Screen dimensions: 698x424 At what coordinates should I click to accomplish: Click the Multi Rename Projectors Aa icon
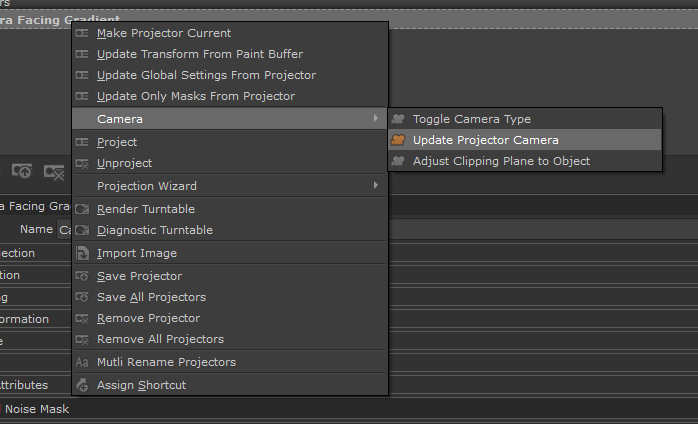coord(83,362)
